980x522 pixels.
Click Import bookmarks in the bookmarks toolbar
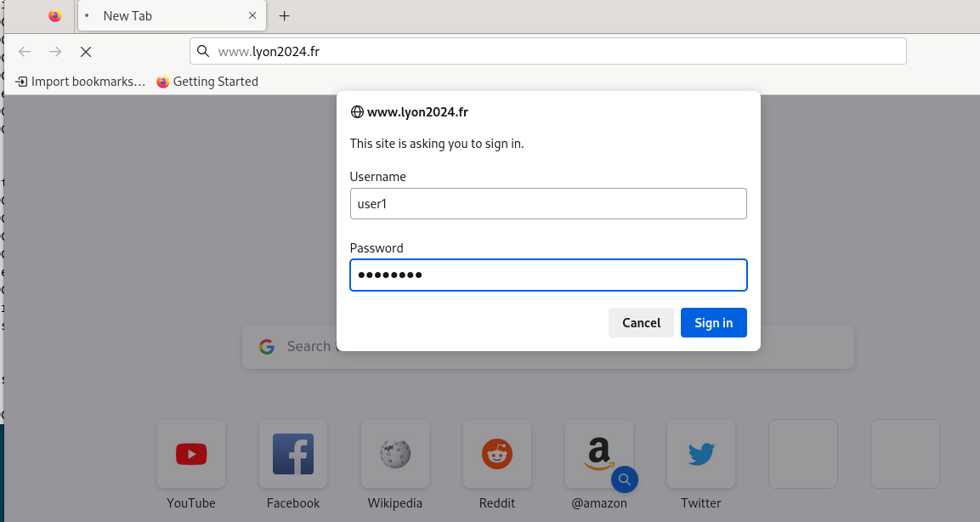click(x=81, y=82)
